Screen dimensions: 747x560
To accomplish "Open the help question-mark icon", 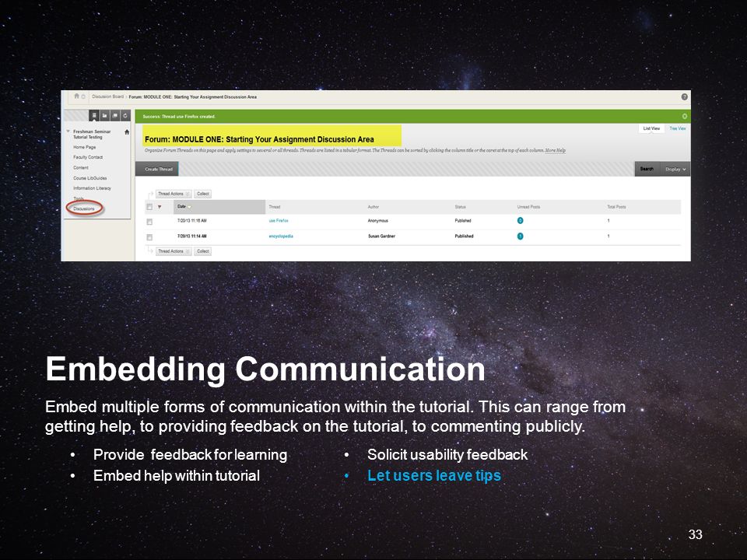I will [x=684, y=96].
